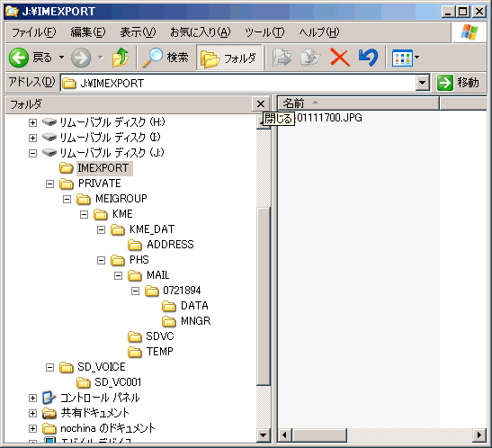Open the ツール(T) menu

[x=264, y=32]
